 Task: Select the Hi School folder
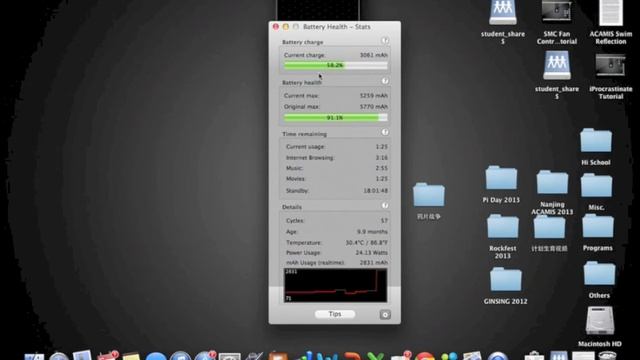pyautogui.click(x=596, y=147)
